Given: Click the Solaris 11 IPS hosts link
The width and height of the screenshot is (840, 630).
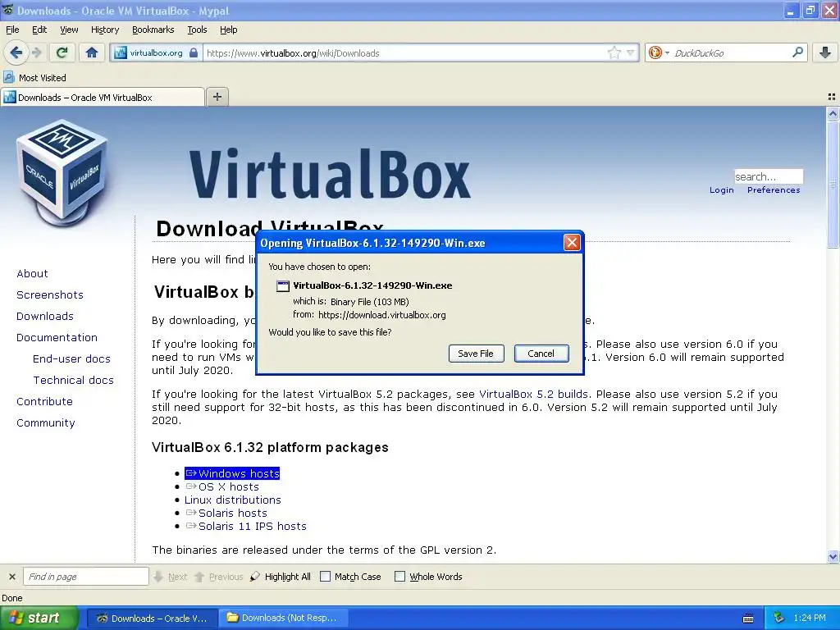Looking at the screenshot, I should click(246, 527).
